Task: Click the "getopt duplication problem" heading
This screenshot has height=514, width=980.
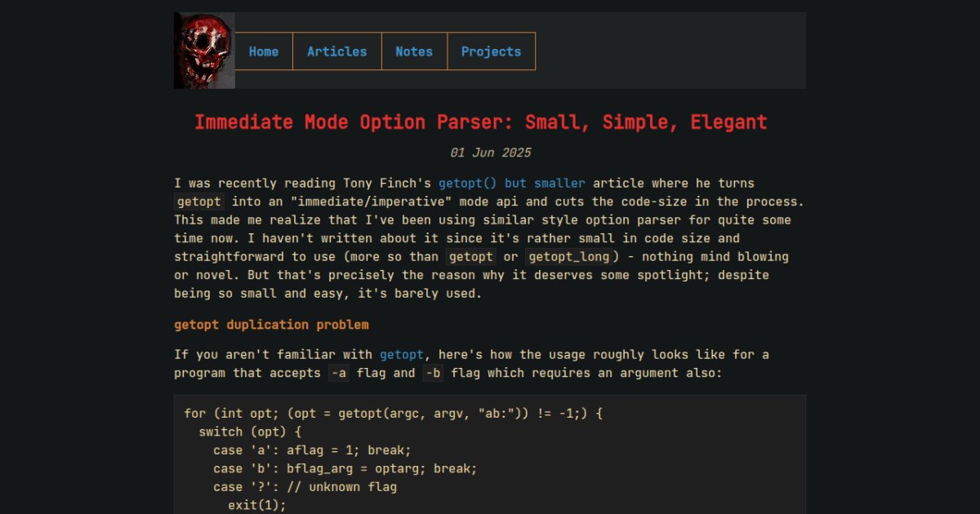Action: click(271, 325)
